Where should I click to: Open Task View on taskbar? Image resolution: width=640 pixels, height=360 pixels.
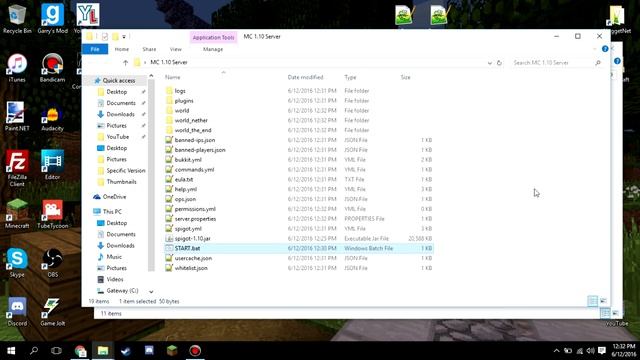[56, 351]
